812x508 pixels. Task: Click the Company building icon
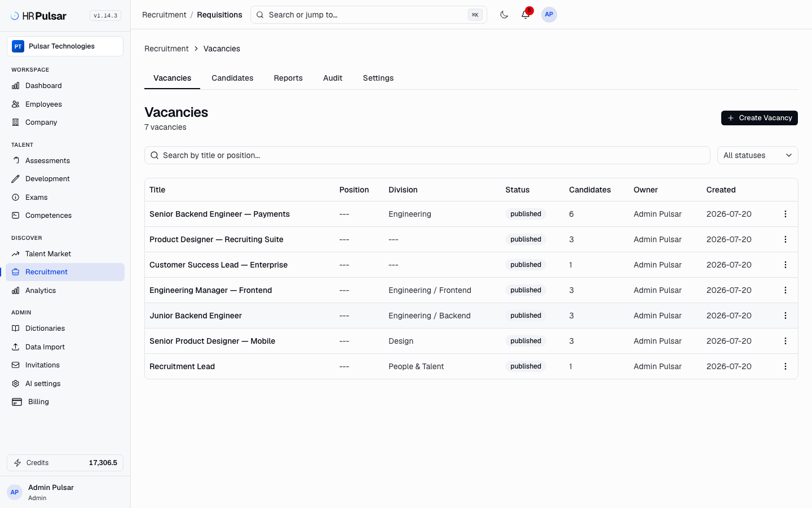point(16,122)
